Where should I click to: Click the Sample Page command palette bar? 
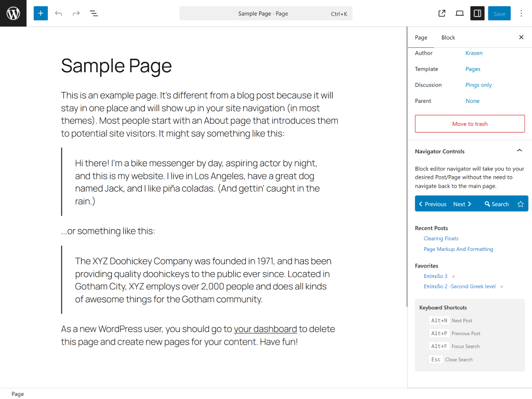coord(265,14)
